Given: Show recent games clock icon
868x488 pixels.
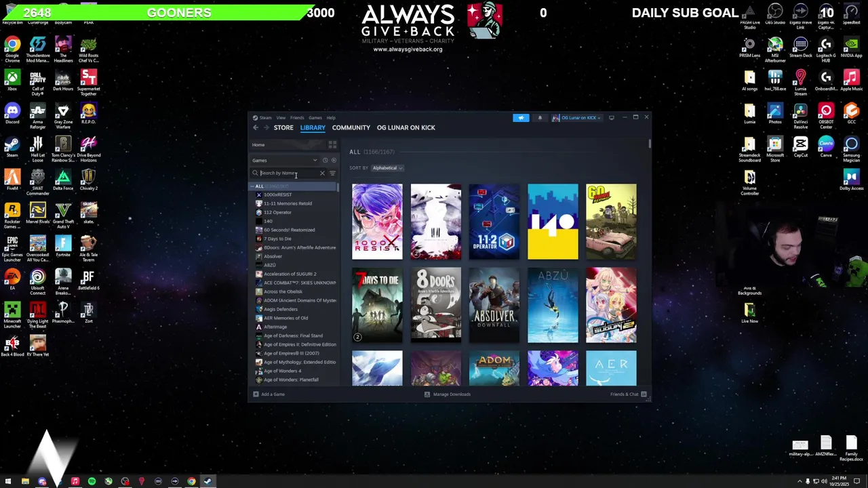Looking at the screenshot, I should (325, 161).
